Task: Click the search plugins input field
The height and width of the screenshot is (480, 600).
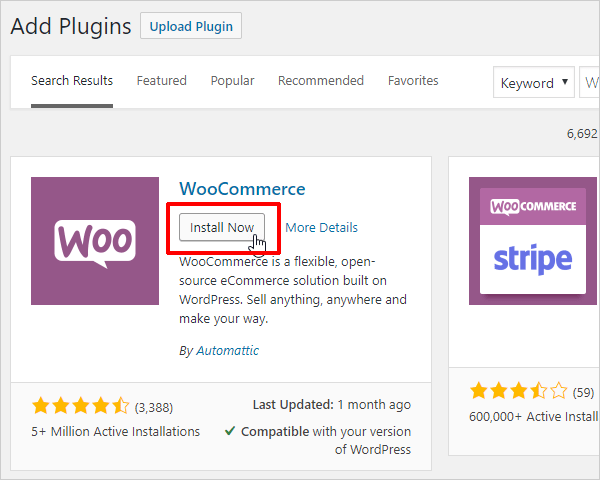Action: (590, 83)
